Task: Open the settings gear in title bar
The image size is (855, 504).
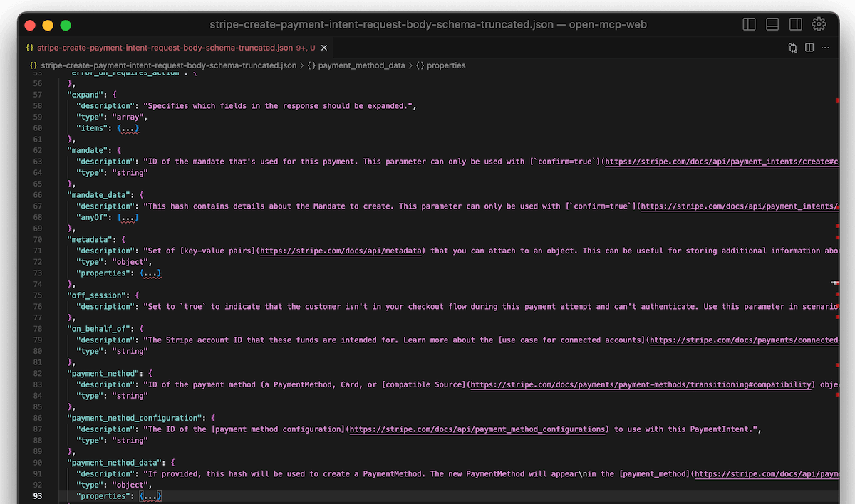Action: tap(819, 24)
